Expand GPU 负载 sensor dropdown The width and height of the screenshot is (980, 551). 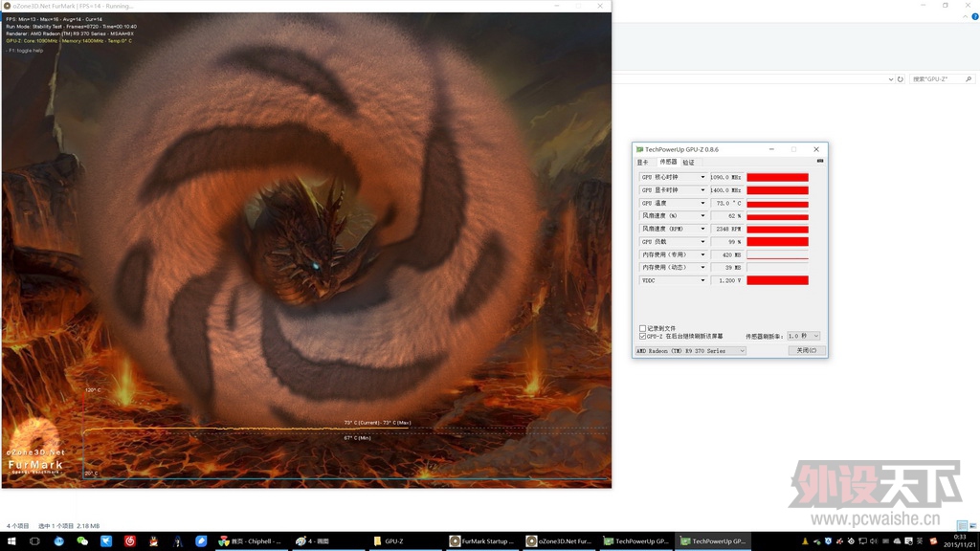click(x=702, y=242)
